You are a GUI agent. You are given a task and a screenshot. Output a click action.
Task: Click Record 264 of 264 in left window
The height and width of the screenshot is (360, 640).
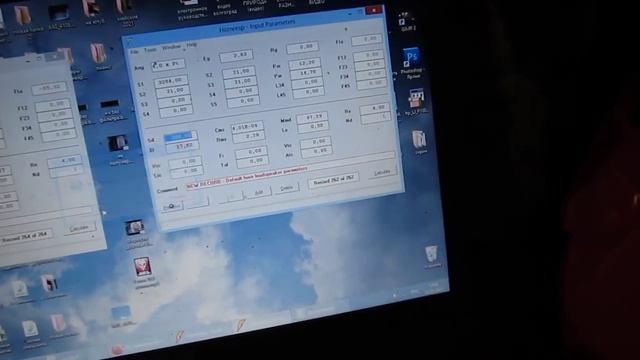26,237
